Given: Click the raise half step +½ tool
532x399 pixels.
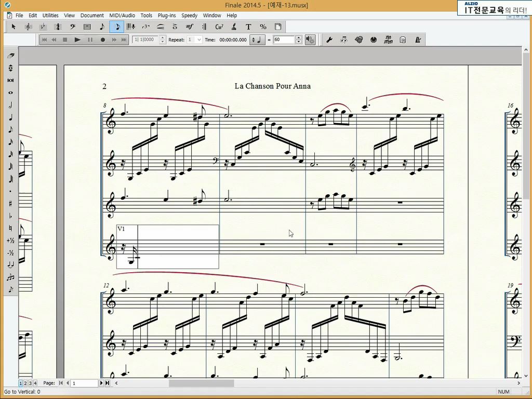Looking at the screenshot, I should tap(10, 241).
